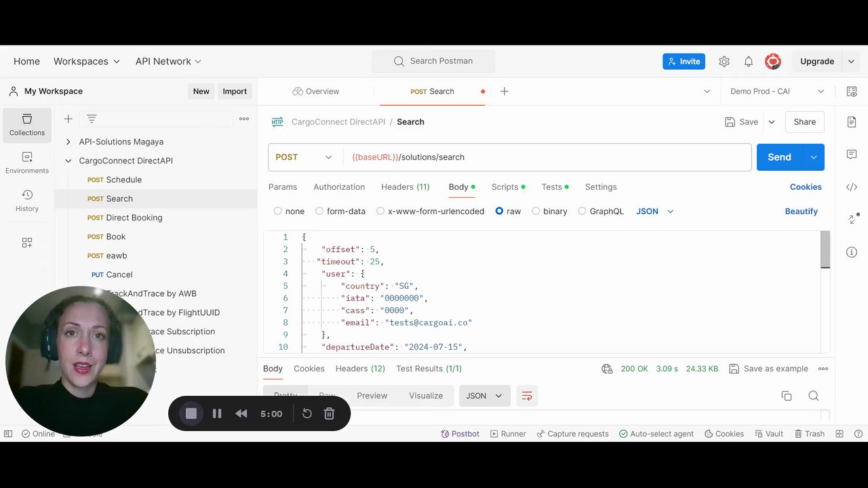Click the Search Postman field
Screen dimensions: 868x488
tap(433, 61)
